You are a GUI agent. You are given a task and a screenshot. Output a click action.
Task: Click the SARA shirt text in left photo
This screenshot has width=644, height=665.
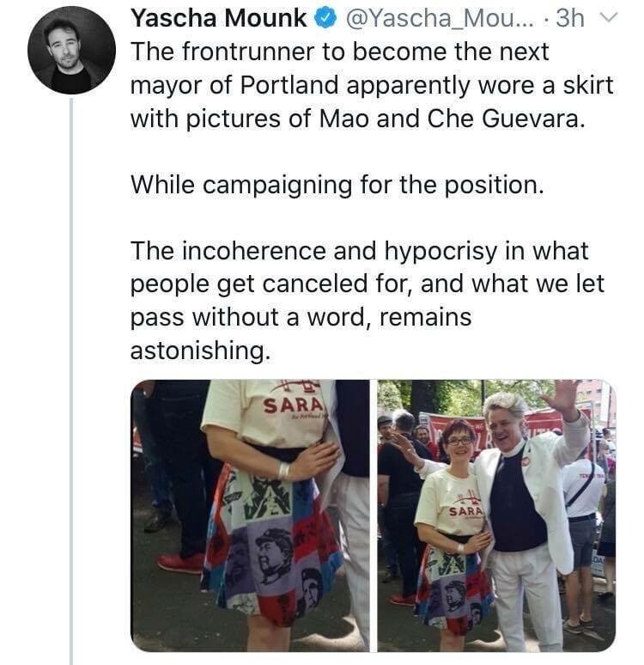[x=293, y=404]
